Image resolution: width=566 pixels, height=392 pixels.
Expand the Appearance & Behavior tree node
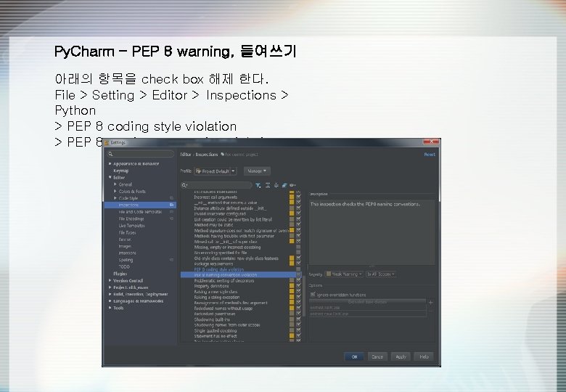pyautogui.click(x=110, y=163)
